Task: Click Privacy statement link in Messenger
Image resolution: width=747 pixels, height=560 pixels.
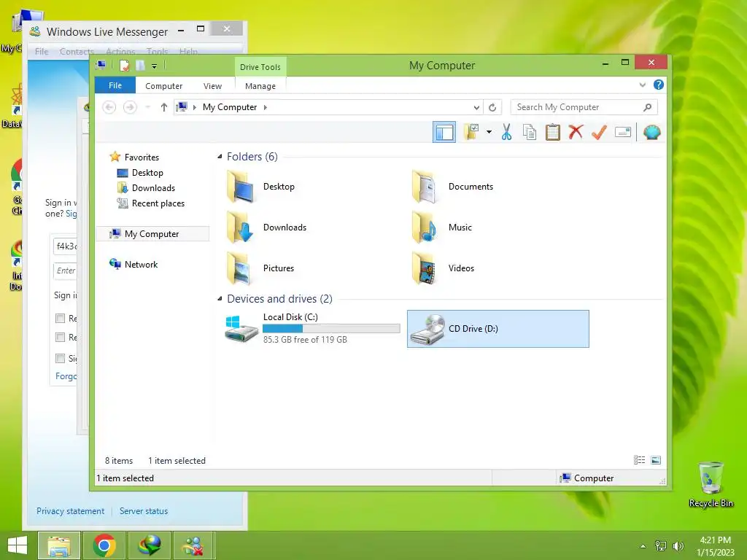Action: coord(70,511)
